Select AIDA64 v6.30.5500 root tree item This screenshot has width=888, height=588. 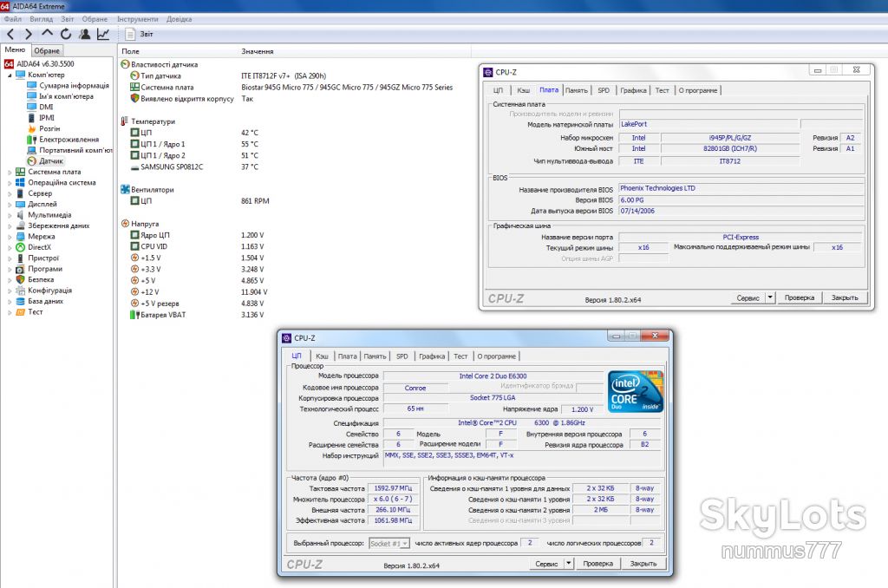pyautogui.click(x=40, y=64)
